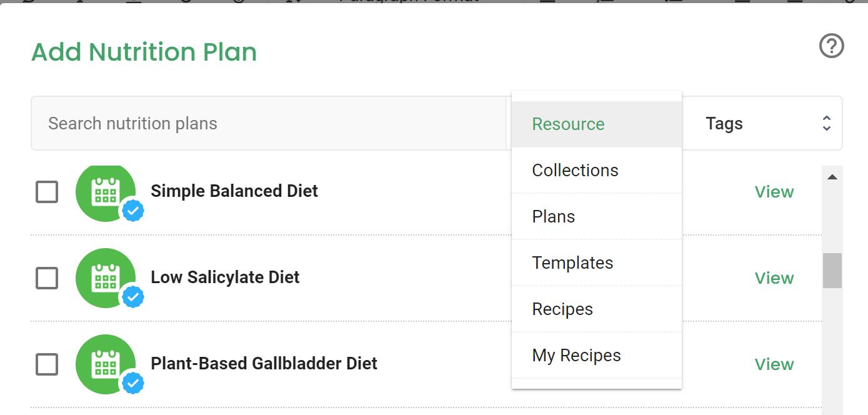Open the help question mark icon
This screenshot has height=415, width=868.
(832, 46)
